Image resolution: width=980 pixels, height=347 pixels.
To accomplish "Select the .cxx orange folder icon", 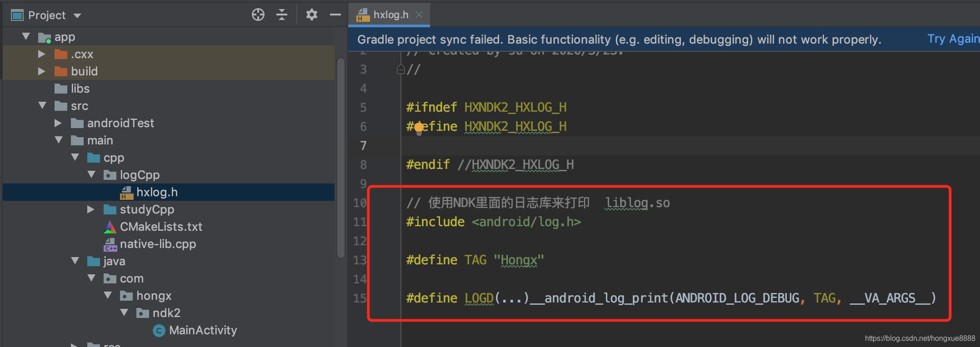I will (x=61, y=55).
